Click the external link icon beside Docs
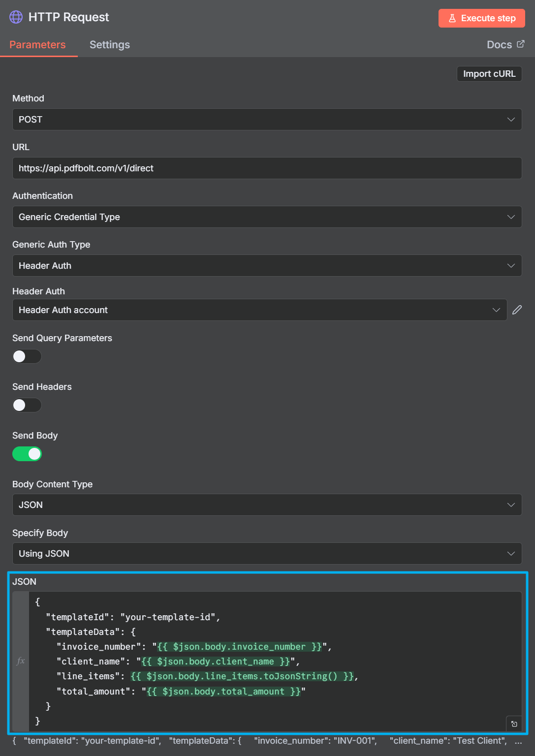 point(521,44)
